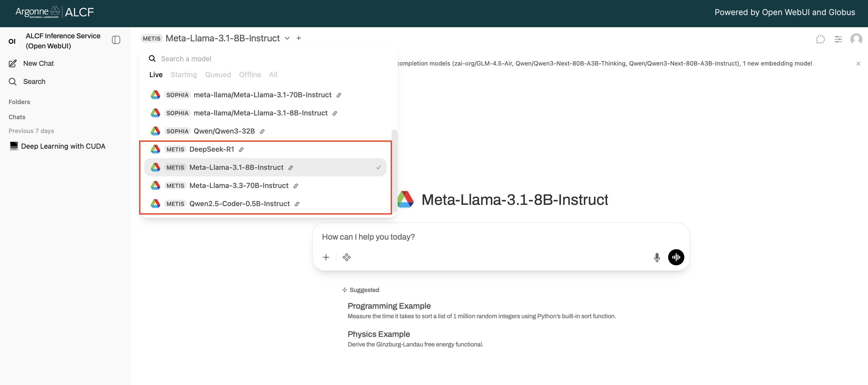Screen dimensions: 868x385
Task: Select the All models tab
Action: (x=273, y=74)
